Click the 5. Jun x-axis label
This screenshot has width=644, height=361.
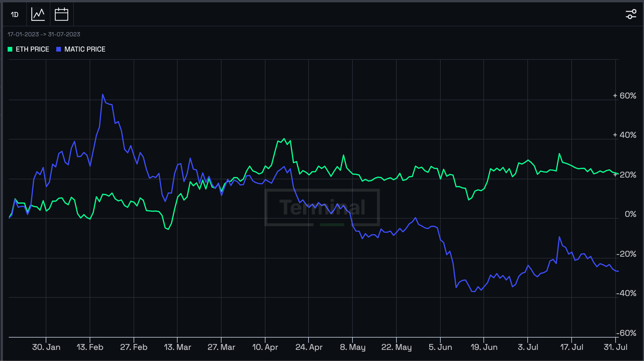[440, 347]
